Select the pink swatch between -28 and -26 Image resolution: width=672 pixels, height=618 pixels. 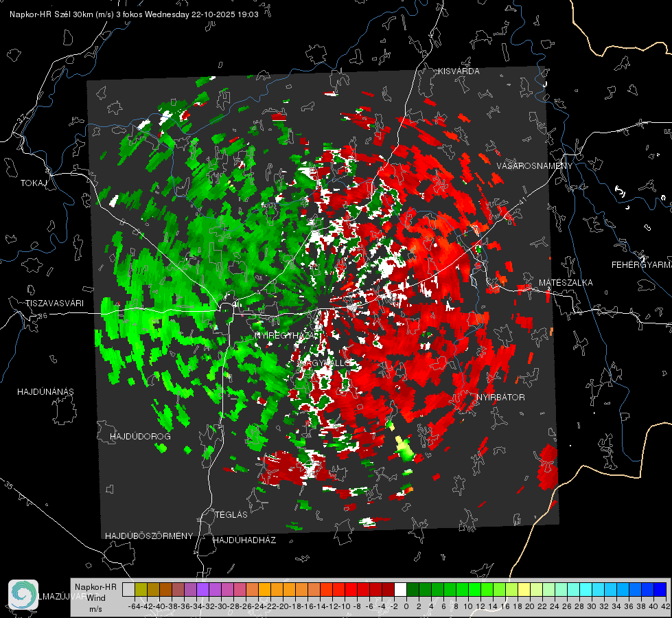tap(240, 589)
